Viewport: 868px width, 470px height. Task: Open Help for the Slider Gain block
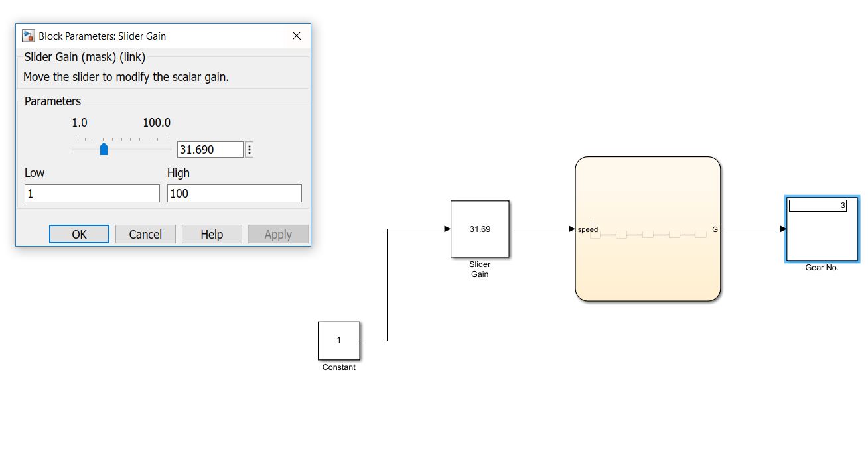pyautogui.click(x=212, y=234)
